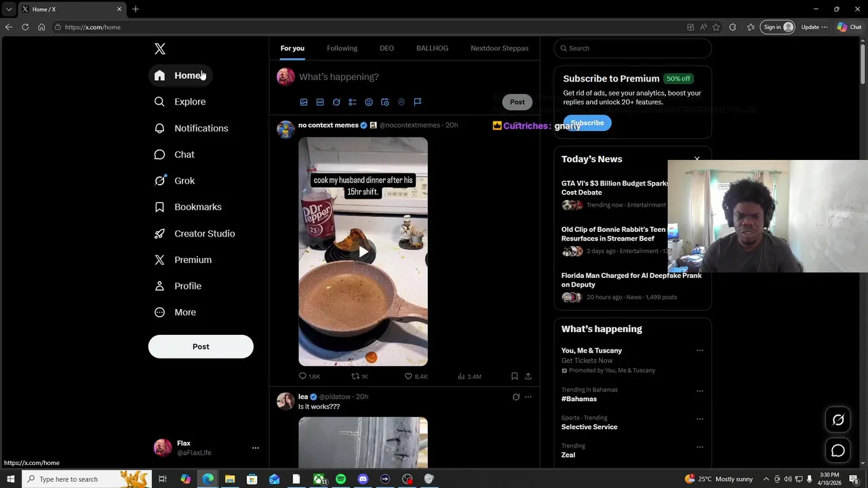Click Grok explain icon on lea's post
The image size is (868, 488).
click(516, 397)
